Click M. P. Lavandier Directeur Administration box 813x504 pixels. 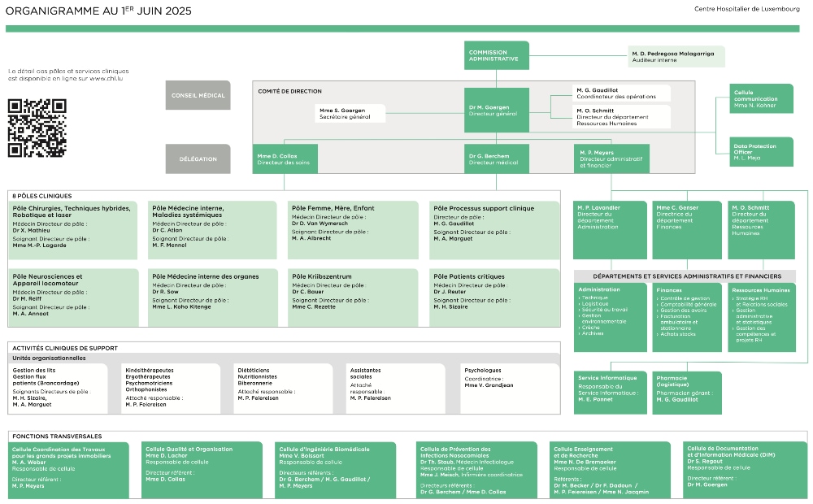[x=610, y=230]
